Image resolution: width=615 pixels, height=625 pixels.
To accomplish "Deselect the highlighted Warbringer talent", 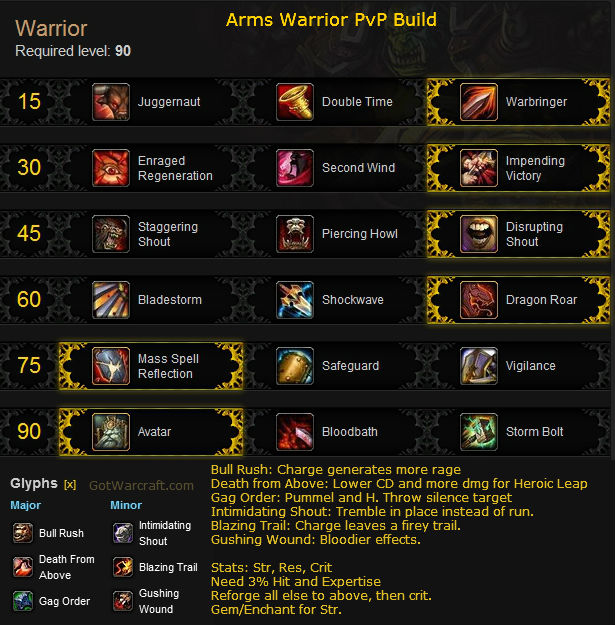I will click(x=518, y=102).
